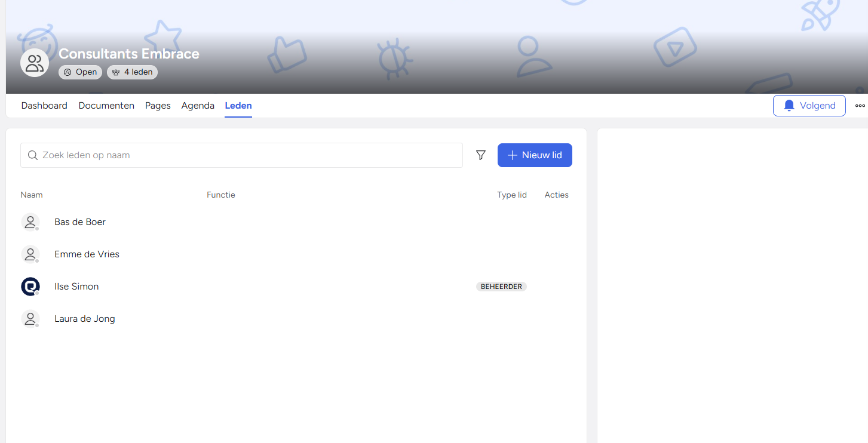The width and height of the screenshot is (868, 443).
Task: Open the member filter funnel icon
Action: click(x=481, y=155)
